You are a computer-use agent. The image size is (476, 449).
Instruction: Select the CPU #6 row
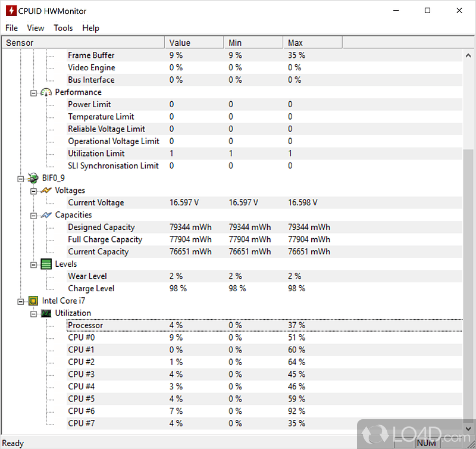[264, 411]
